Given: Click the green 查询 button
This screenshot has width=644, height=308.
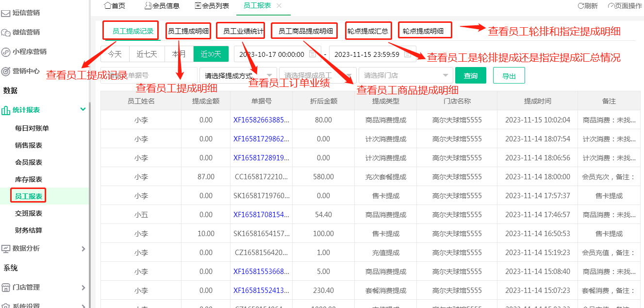Looking at the screenshot, I should click(470, 75).
